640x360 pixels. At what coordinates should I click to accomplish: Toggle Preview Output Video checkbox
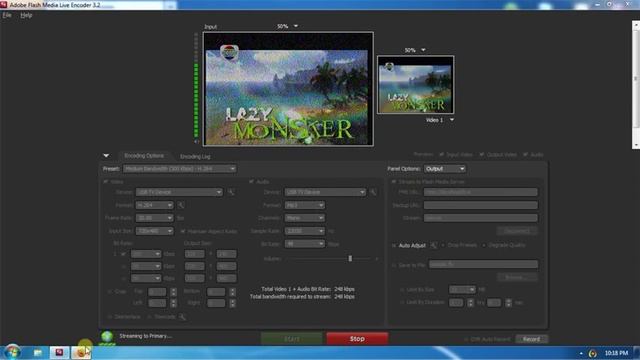point(482,155)
